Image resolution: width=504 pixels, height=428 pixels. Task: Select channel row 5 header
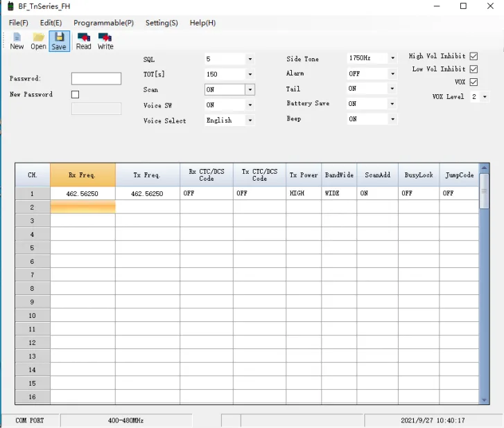33,248
